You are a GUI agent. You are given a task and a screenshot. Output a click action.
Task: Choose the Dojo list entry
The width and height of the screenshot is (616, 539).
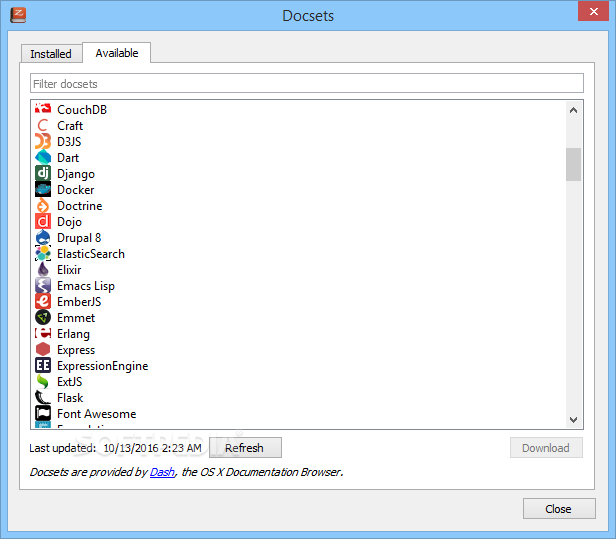70,222
